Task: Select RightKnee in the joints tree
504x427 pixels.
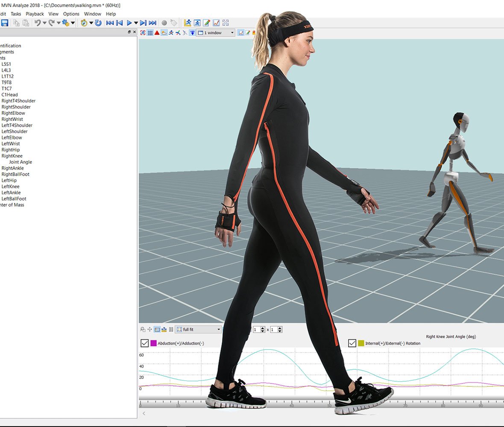Action: (x=12, y=156)
